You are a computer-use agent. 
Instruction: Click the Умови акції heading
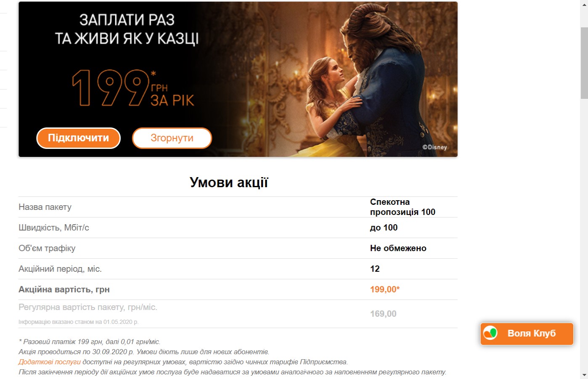[x=229, y=182]
